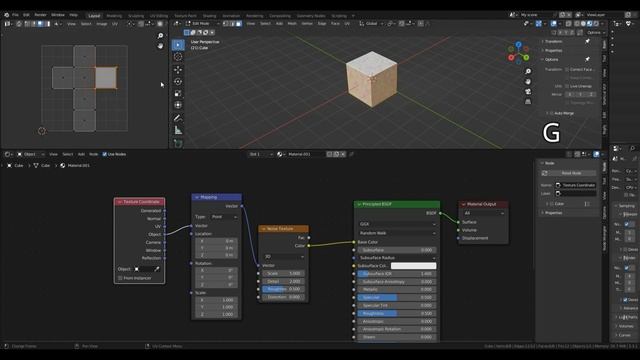Click the Options button in viewport header
Image resolution: width=640 pixels, height=360 pixels.
click(596, 33)
